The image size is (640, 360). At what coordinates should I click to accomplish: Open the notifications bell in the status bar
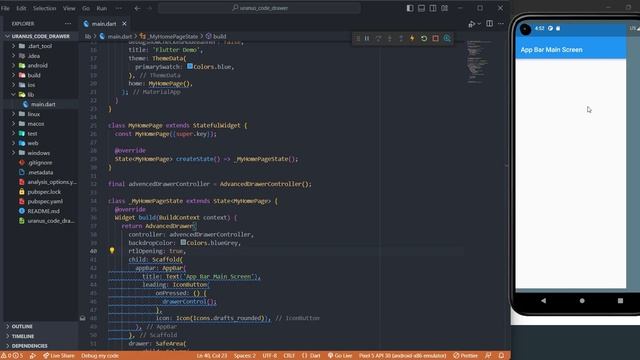tap(501, 356)
